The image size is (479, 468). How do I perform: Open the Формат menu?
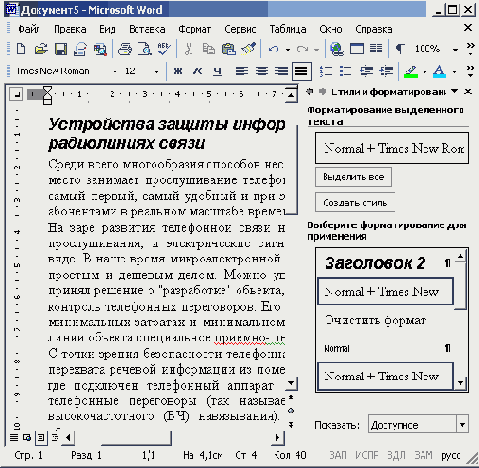click(x=194, y=29)
